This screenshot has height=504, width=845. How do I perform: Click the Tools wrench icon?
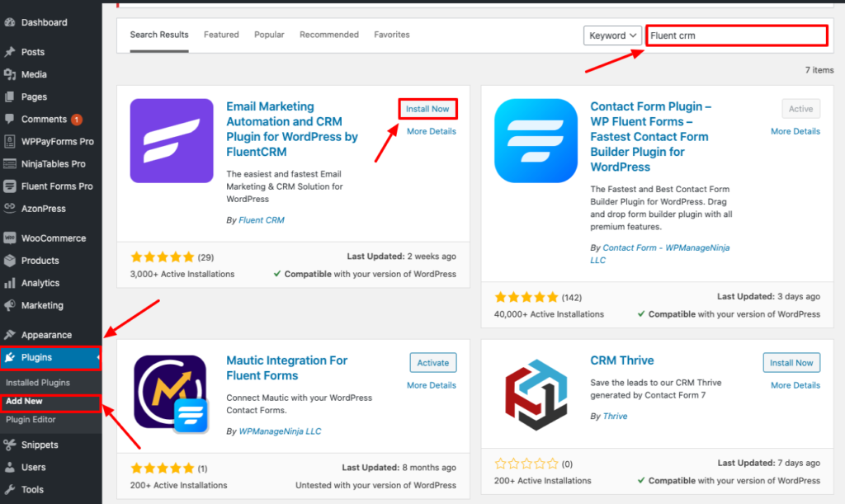point(10,489)
